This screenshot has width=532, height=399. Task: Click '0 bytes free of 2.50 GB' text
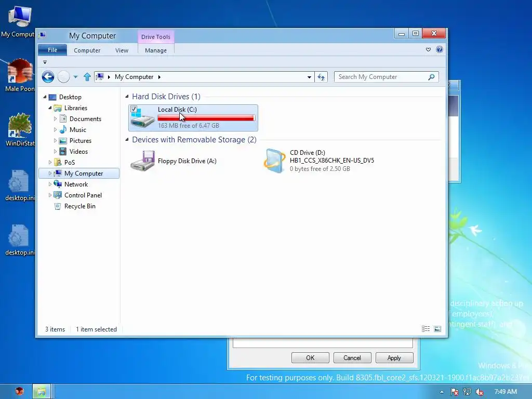[320, 169]
